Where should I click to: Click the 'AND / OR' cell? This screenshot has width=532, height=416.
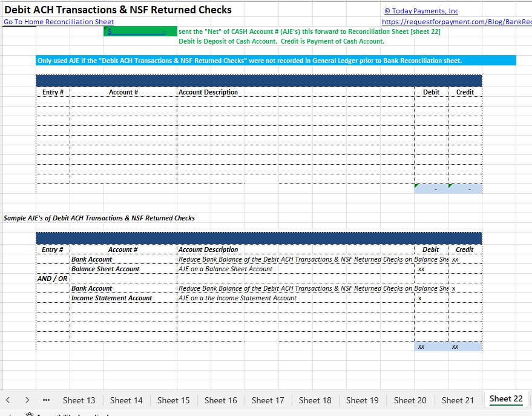click(53, 279)
